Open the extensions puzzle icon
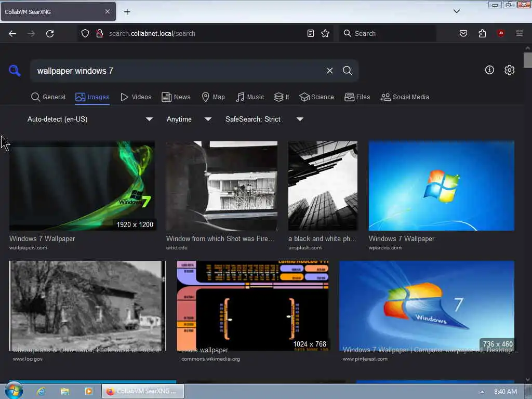The height and width of the screenshot is (399, 532). click(482, 33)
